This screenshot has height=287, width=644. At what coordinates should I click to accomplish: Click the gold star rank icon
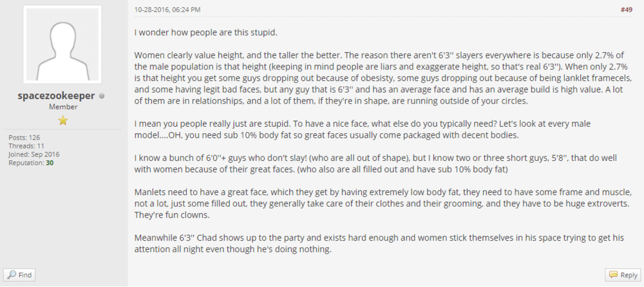(63, 120)
